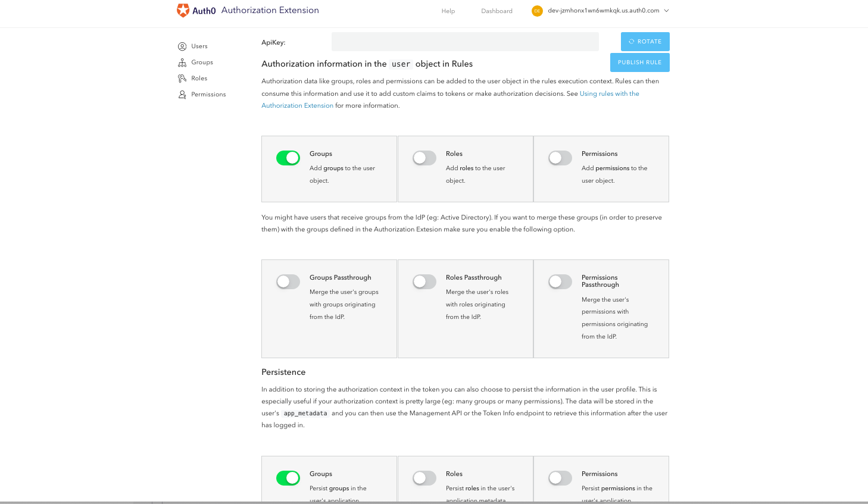Screen dimensions: 868x504
Task: Click the orange DE tenant avatar icon
Action: pyautogui.click(x=538, y=11)
